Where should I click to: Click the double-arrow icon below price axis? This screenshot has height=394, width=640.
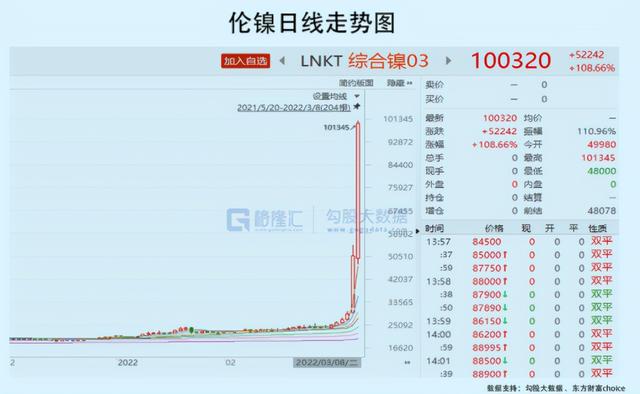point(407,362)
